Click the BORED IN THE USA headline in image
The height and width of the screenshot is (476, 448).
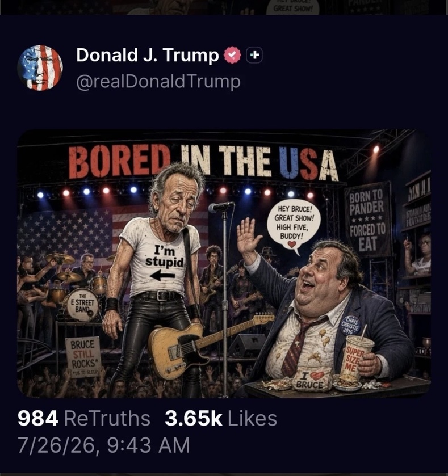point(203,162)
